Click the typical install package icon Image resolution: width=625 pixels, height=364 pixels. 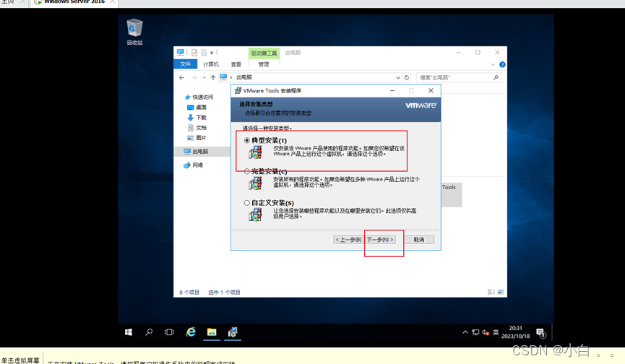(x=255, y=152)
